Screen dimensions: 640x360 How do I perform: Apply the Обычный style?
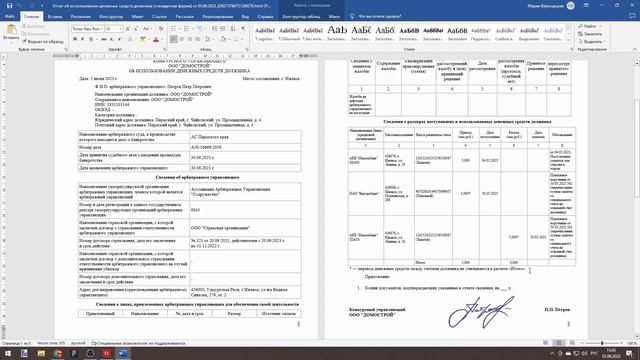(289, 33)
